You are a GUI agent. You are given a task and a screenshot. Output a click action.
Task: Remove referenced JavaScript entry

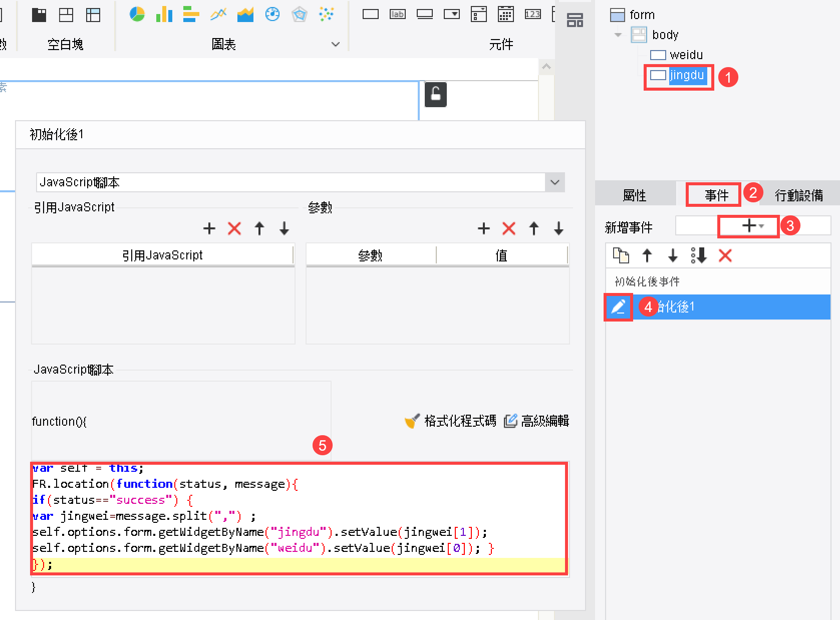point(234,228)
